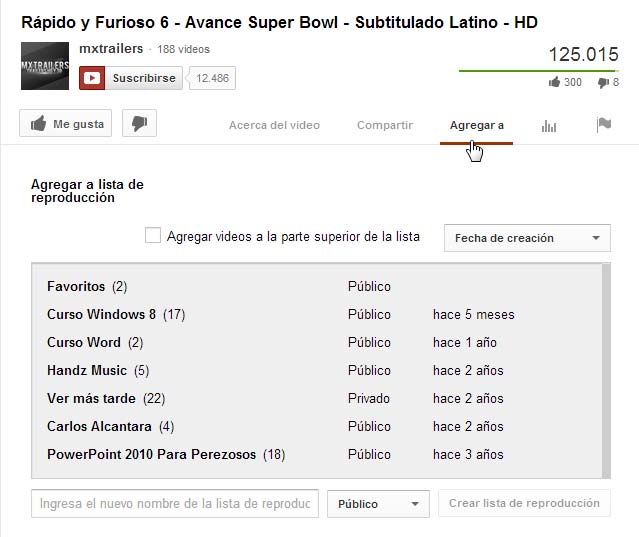
Task: Switch to Acerca del video tab
Action: click(274, 125)
